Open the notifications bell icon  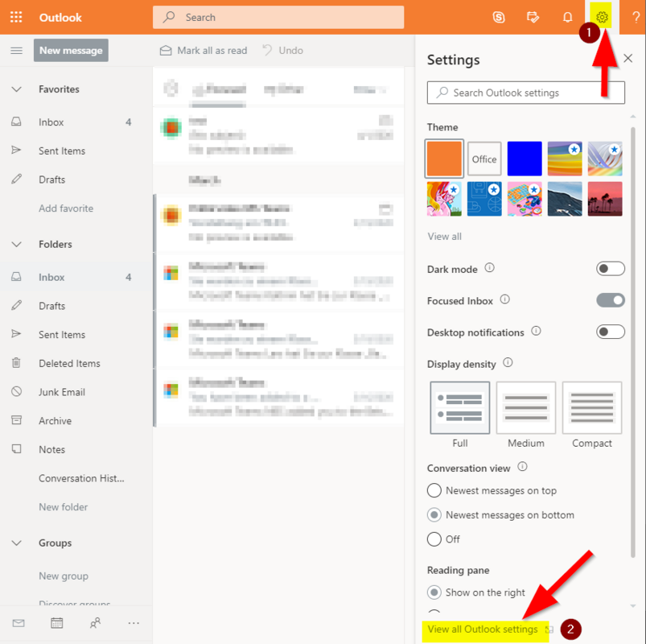[567, 17]
